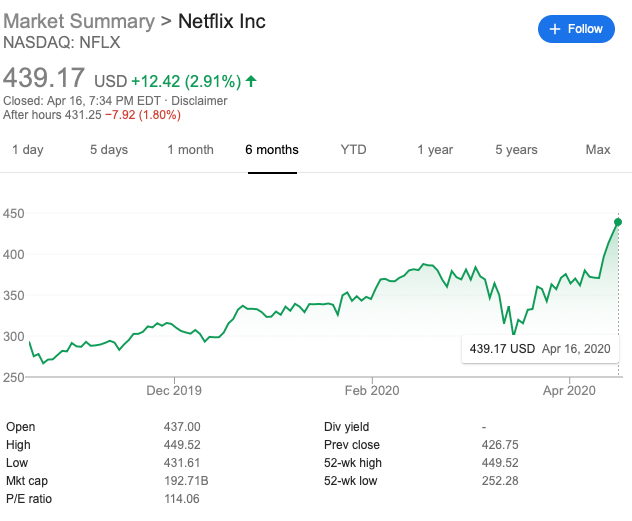The width and height of the screenshot is (632, 521).
Task: Select the 1 day tab
Action: (x=27, y=150)
